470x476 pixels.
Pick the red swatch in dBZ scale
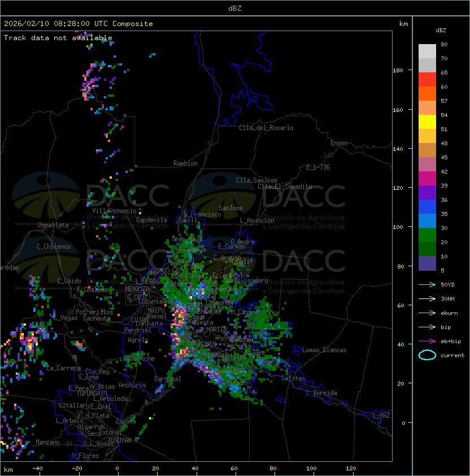pos(427,80)
